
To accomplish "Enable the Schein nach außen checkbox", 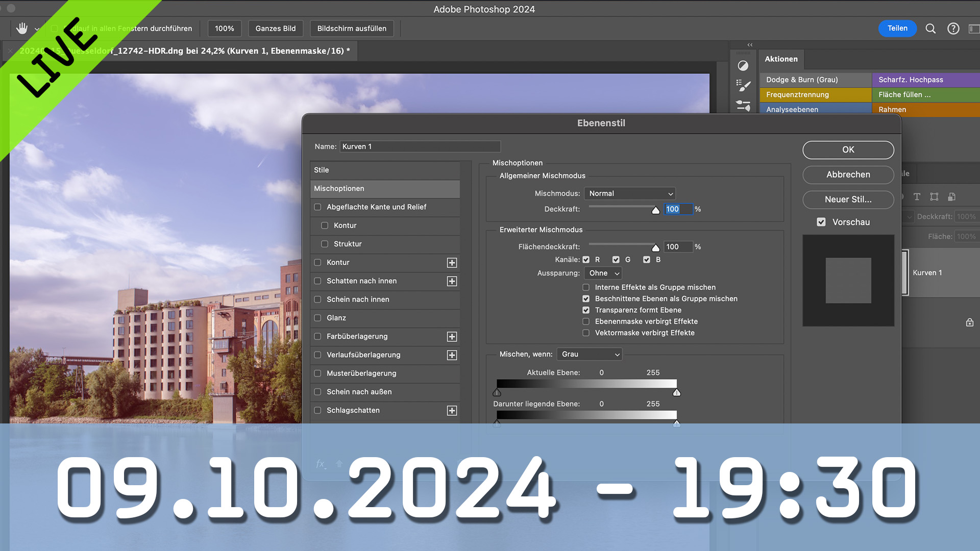I will pyautogui.click(x=317, y=392).
